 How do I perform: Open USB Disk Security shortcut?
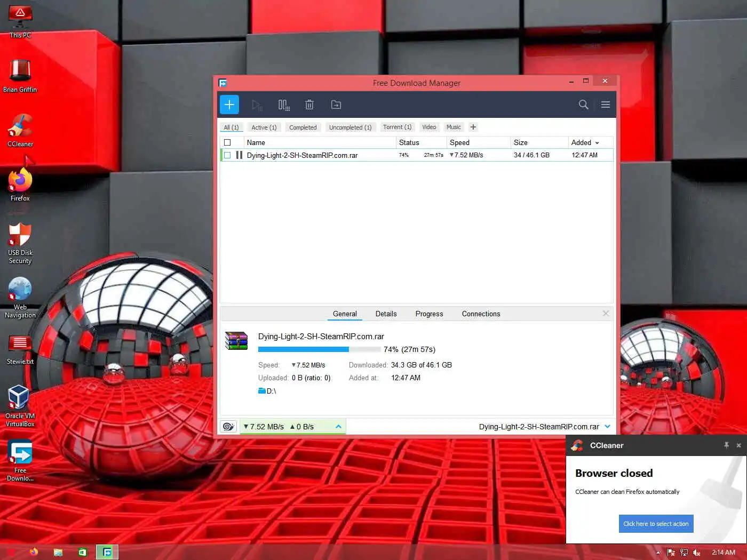tap(20, 243)
